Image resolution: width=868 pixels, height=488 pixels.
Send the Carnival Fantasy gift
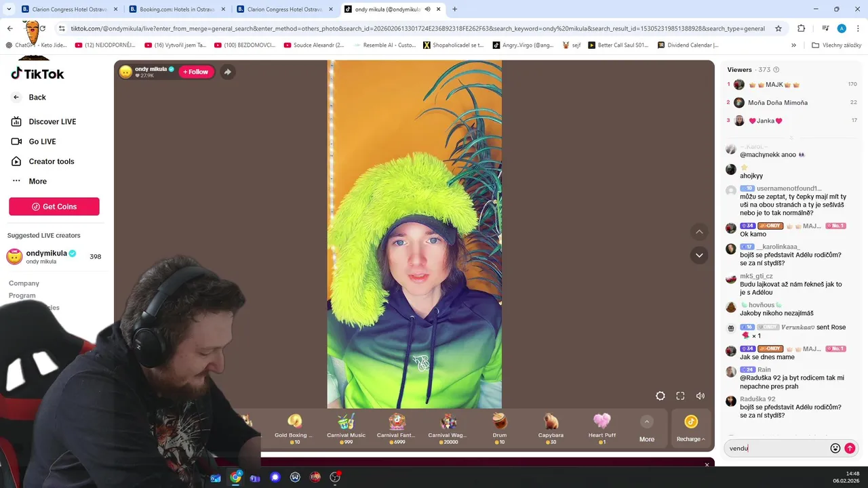pos(397,428)
